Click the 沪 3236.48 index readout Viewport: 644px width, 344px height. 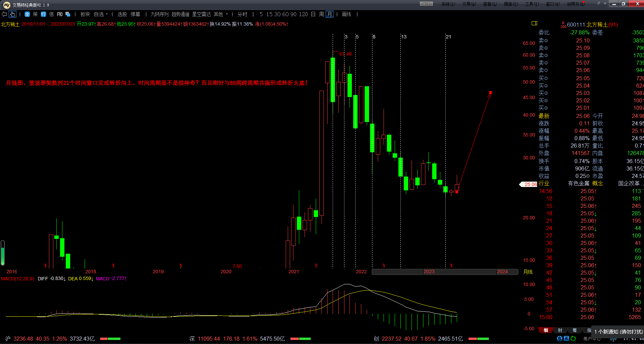pyautogui.click(x=50, y=339)
